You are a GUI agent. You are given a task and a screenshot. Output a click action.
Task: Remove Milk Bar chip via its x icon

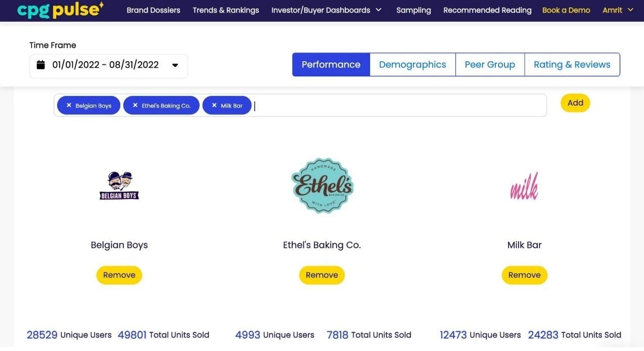coord(214,106)
